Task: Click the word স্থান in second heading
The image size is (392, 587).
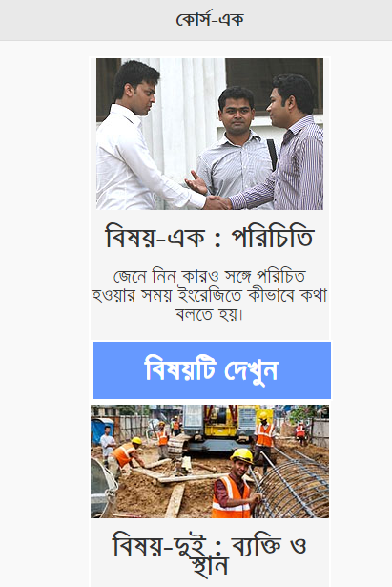Action: click(210, 567)
